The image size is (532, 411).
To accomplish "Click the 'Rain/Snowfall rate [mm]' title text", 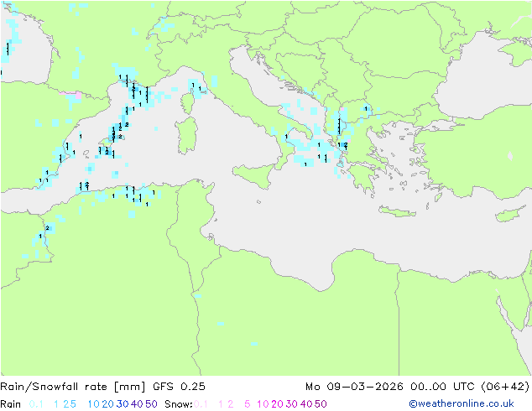I will (x=73, y=387).
